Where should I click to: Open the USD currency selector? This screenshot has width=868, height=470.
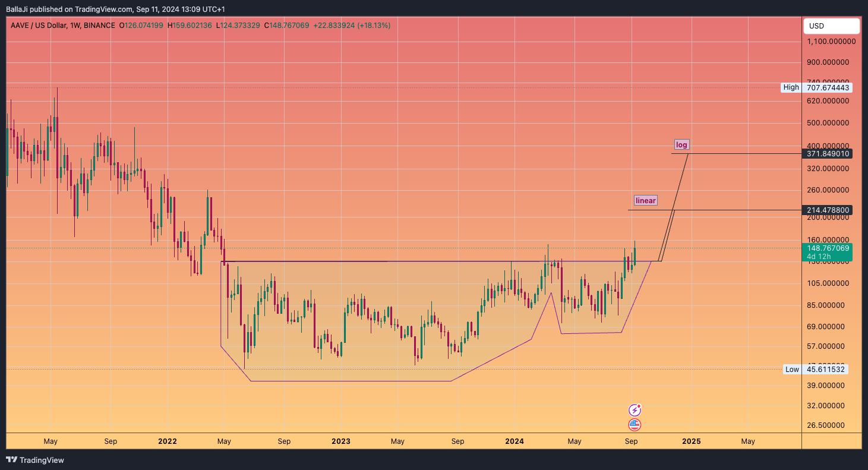point(831,26)
